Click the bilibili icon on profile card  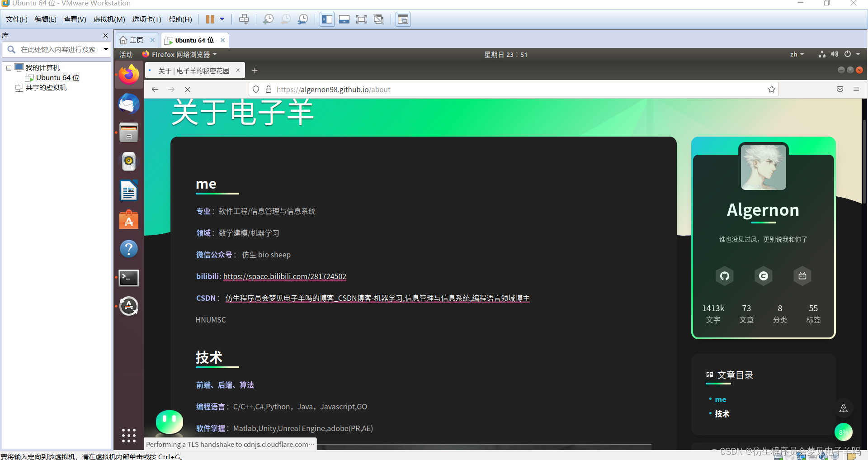point(802,276)
